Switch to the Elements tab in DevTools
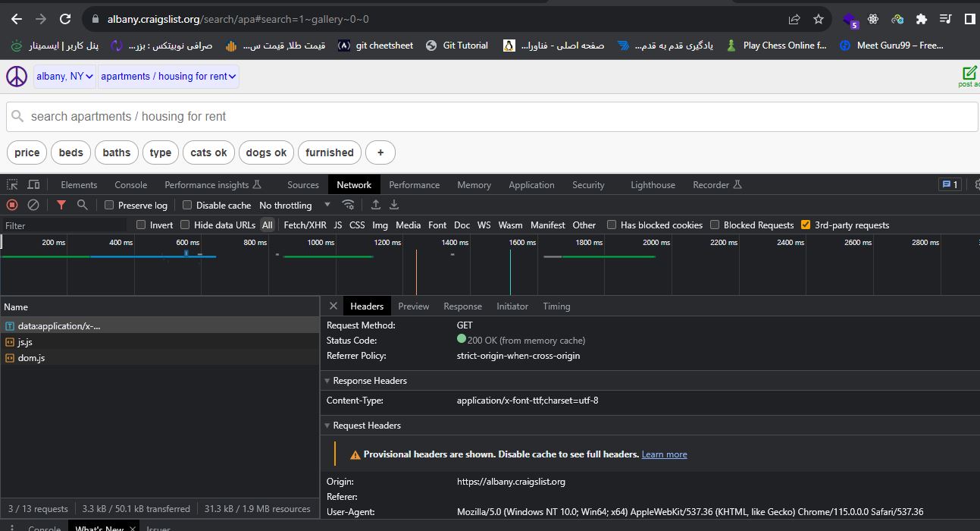This screenshot has width=980, height=531. coord(79,184)
